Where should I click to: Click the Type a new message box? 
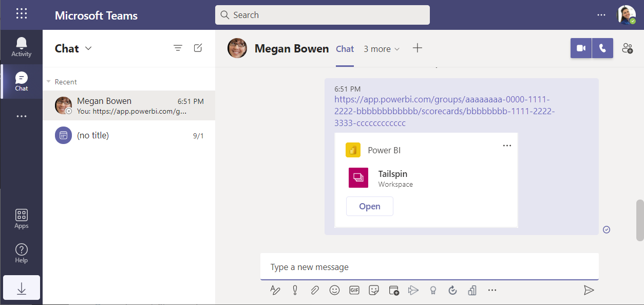pyautogui.click(x=429, y=267)
